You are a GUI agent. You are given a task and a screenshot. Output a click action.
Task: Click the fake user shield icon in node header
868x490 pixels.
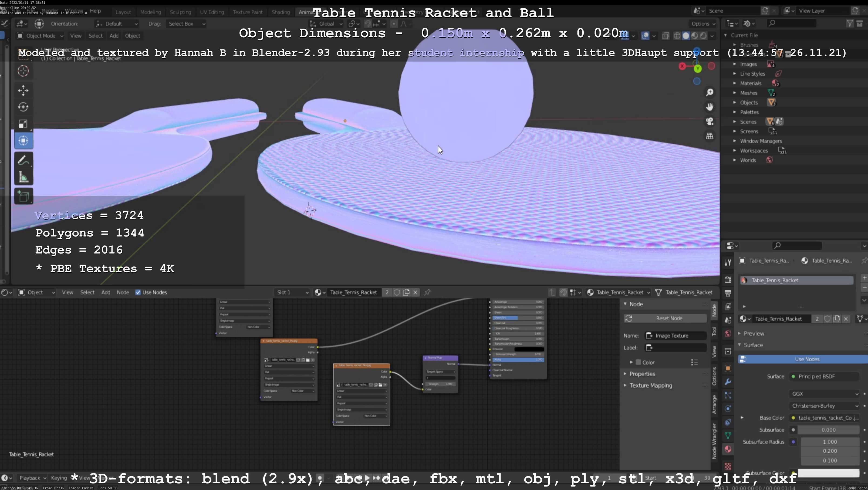click(397, 293)
